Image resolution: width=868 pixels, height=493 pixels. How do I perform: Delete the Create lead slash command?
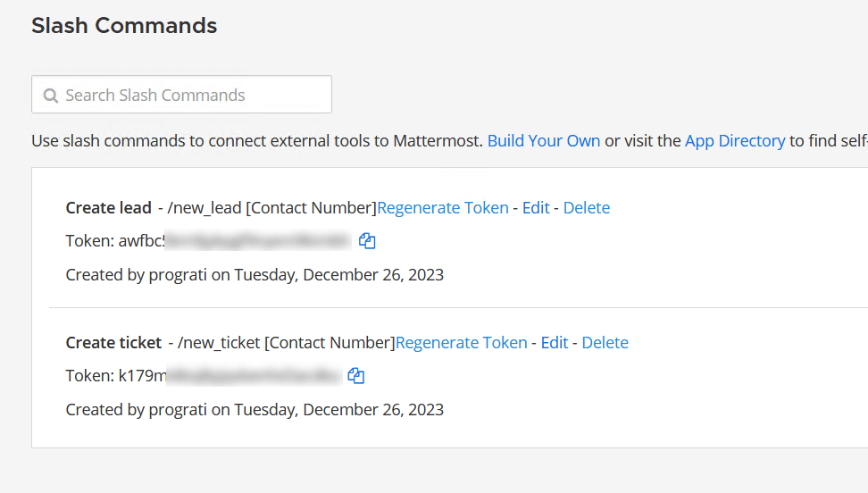[586, 208]
